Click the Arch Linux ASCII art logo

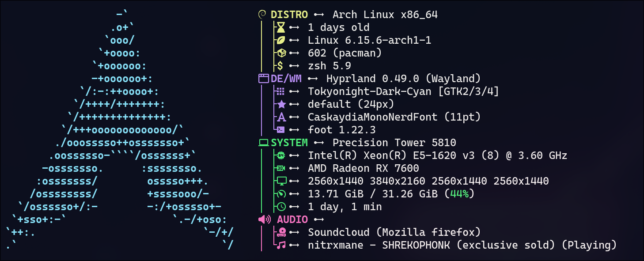(119, 132)
